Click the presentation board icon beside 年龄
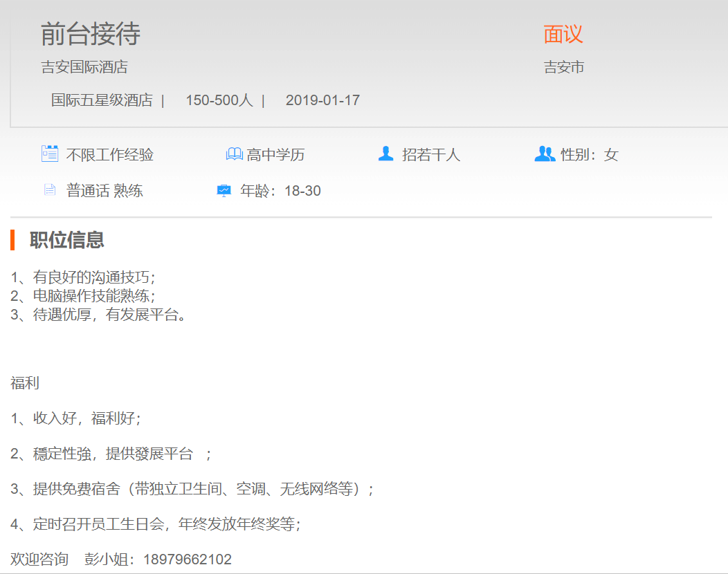This screenshot has height=574, width=728. coord(224,191)
